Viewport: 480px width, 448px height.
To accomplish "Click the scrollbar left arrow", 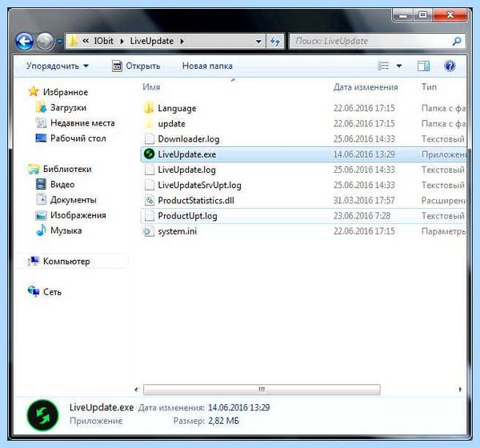I will click(136, 390).
